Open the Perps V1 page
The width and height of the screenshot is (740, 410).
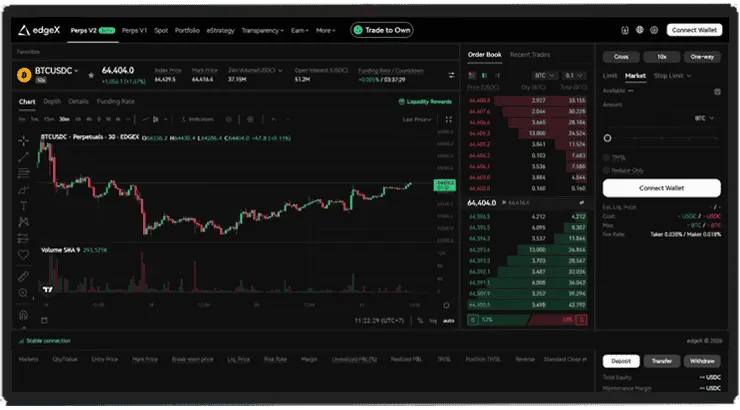(135, 30)
